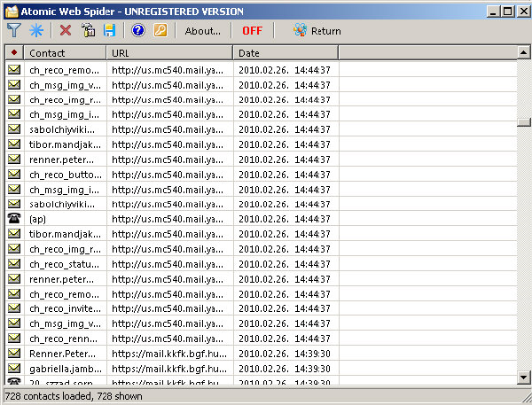Close the Atomic Web Spider window

point(524,12)
